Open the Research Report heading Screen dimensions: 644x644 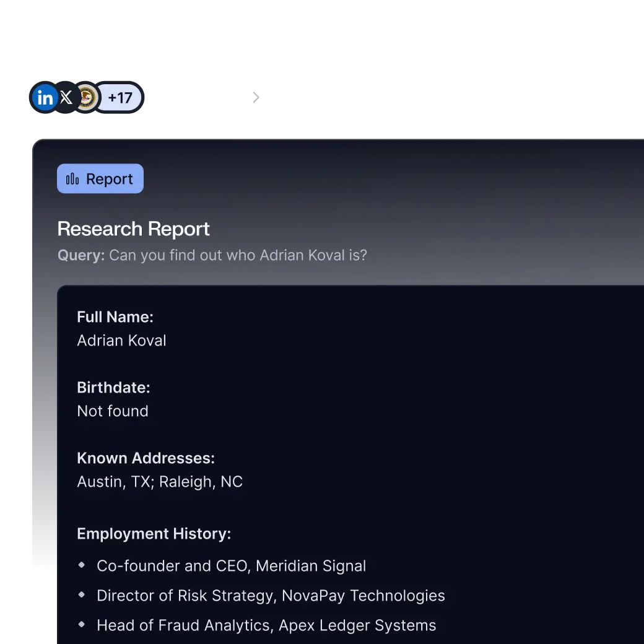click(133, 228)
